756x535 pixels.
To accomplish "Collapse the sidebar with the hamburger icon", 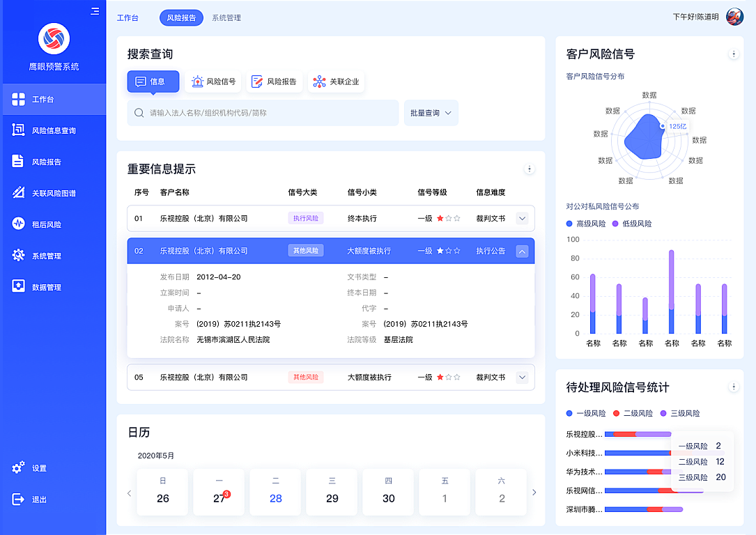I will coord(95,11).
